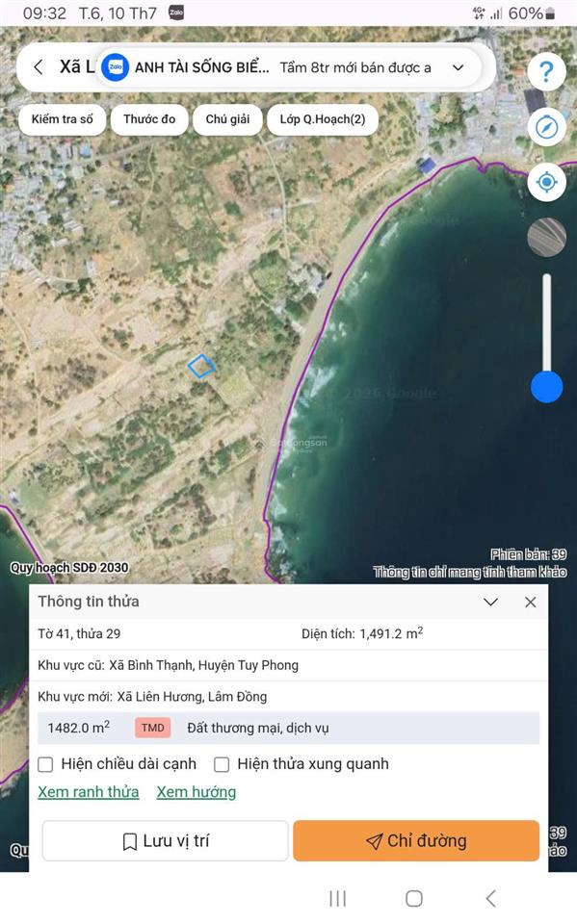Tap the Android recent apps icon
Screen dimensions: 577x924
pyautogui.click(x=337, y=899)
